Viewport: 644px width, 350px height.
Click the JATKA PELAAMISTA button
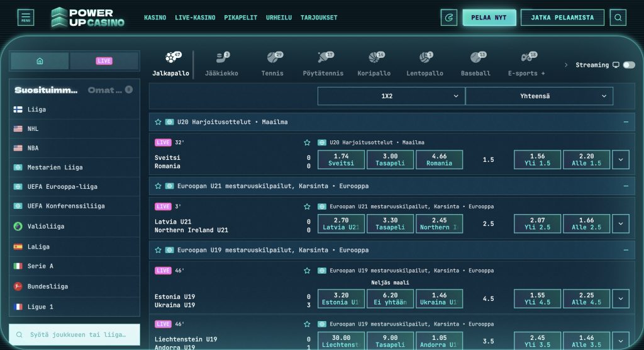[x=562, y=18]
